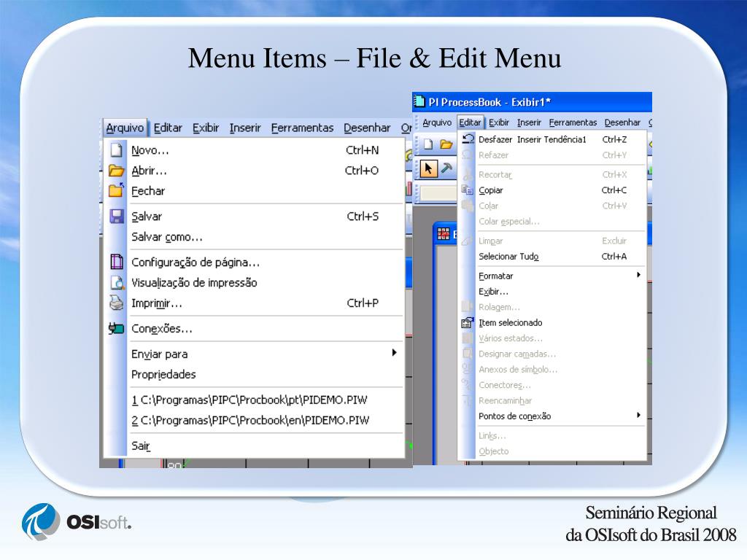The height and width of the screenshot is (560, 747).
Task: Choose Selecionar Tudo from Editar menu
Action: (551, 256)
